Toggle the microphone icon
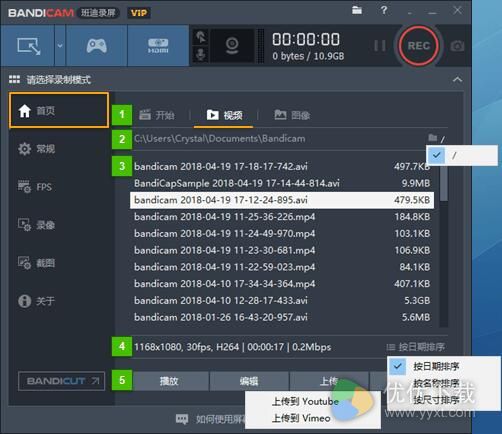Screen dimensions: 502x434 pos(201,54)
